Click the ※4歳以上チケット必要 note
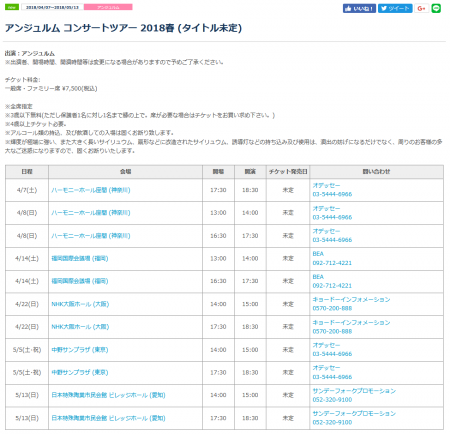 pyautogui.click(x=36, y=124)
